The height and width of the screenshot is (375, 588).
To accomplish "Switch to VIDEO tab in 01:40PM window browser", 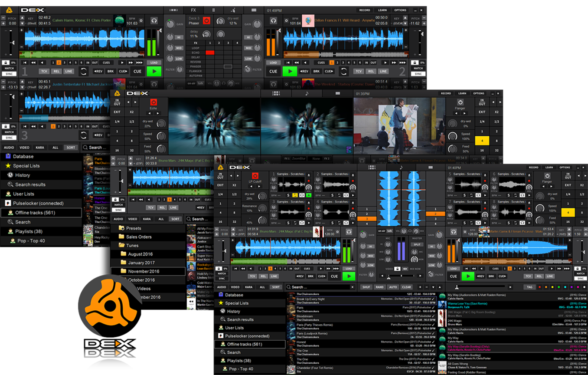I will (x=235, y=287).
